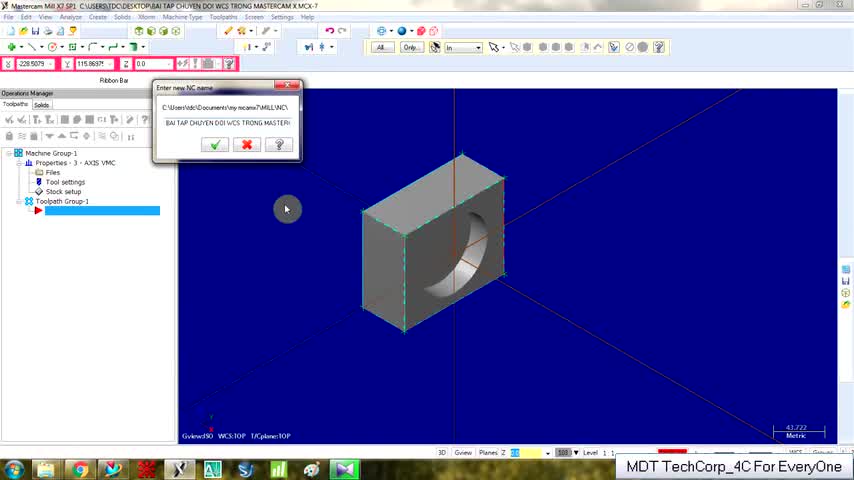Select the Create rectangle tool

coord(72,47)
